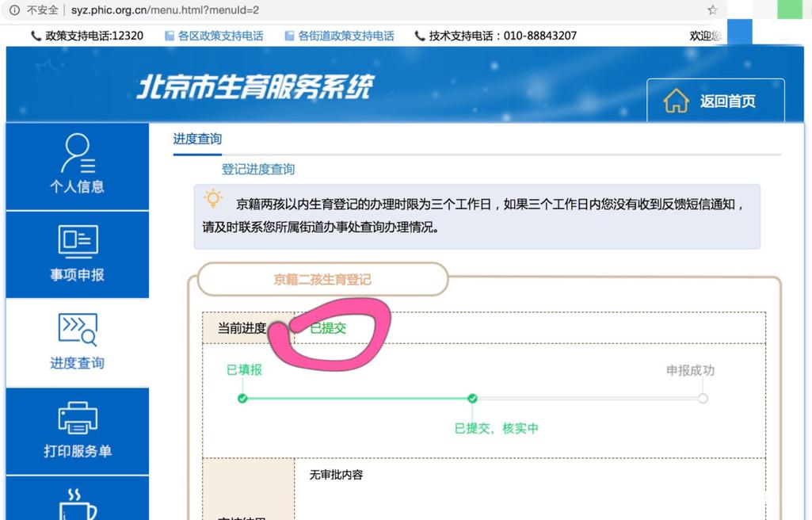Click the 申报成功 end marker
Image resolution: width=812 pixels, height=520 pixels.
tap(703, 398)
